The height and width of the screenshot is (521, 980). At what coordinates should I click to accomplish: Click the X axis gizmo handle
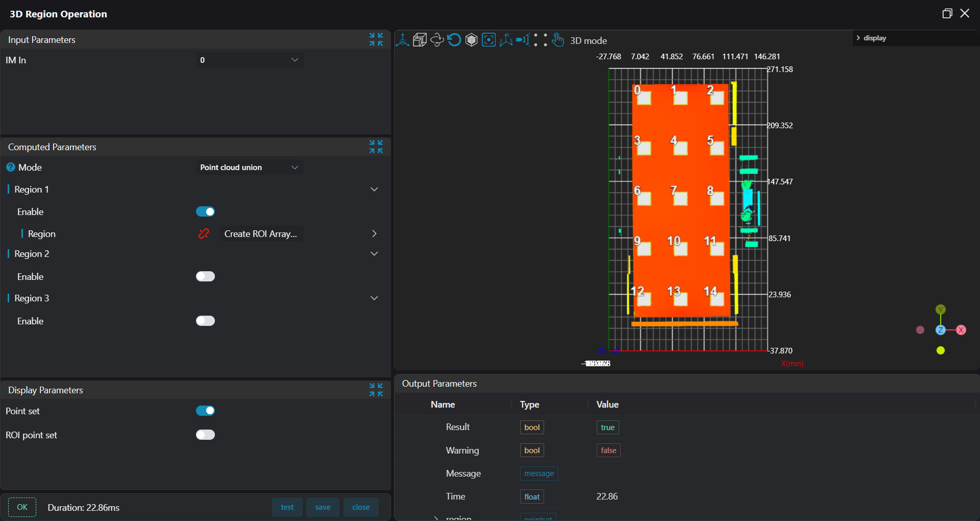961,330
